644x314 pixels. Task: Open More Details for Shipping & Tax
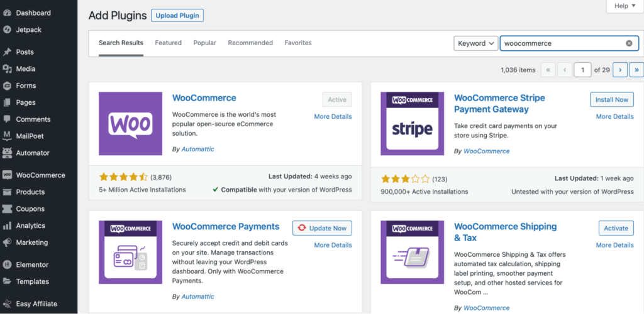point(615,245)
